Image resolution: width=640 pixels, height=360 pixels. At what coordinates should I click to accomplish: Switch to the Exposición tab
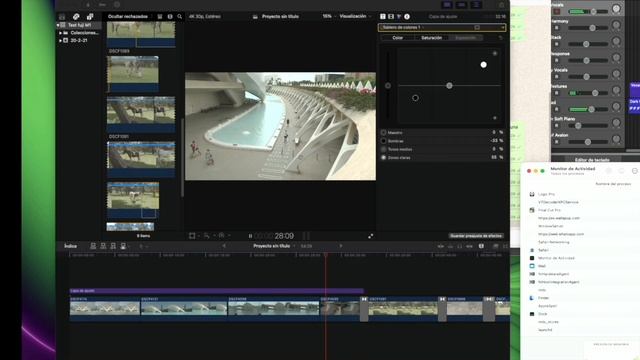(x=465, y=38)
